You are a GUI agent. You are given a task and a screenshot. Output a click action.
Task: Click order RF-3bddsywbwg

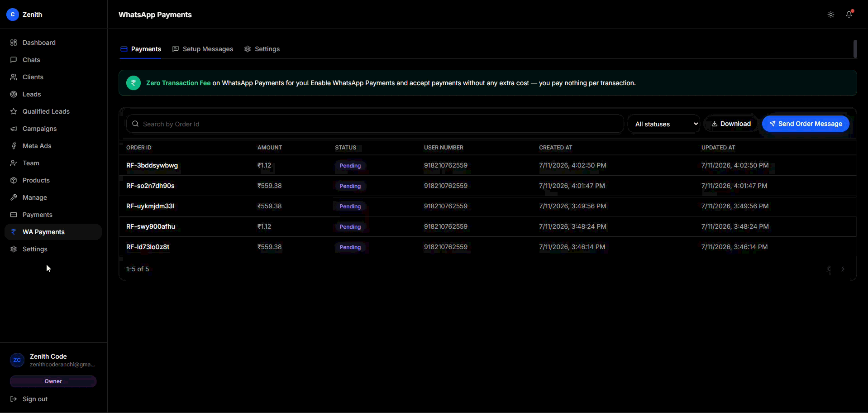point(152,165)
